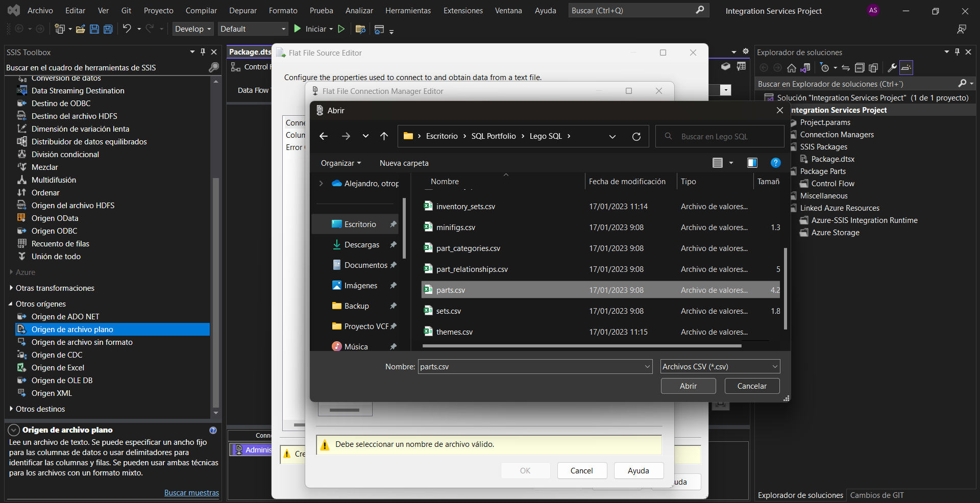
Task: Toggle the preview pane icon
Action: (x=752, y=163)
